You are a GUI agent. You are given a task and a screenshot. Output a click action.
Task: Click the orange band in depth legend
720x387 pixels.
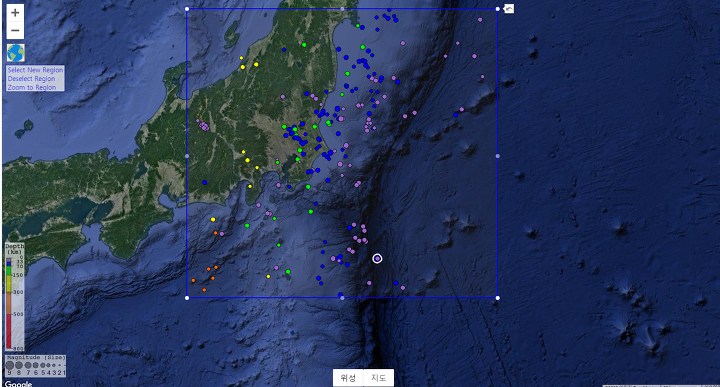tap(9, 303)
